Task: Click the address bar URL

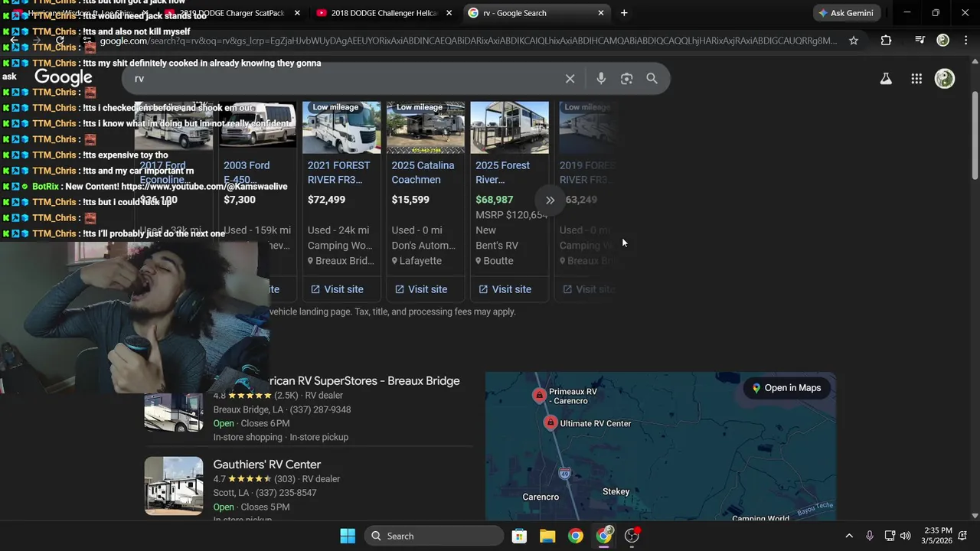Action: pyautogui.click(x=469, y=41)
